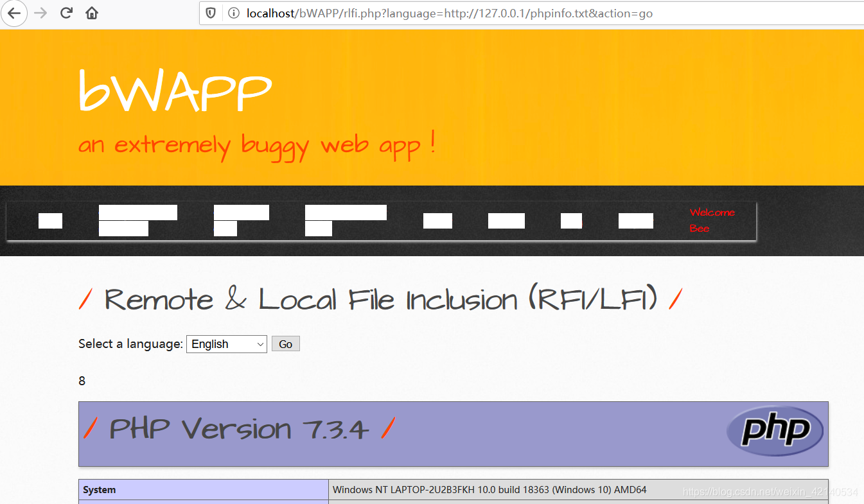This screenshot has width=864, height=504.
Task: Select the bWAPP site title
Action: click(175, 91)
